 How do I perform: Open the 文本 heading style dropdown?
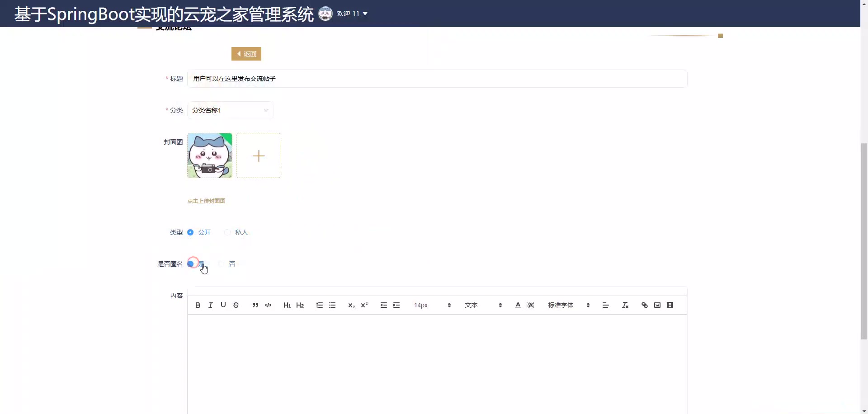[483, 305]
